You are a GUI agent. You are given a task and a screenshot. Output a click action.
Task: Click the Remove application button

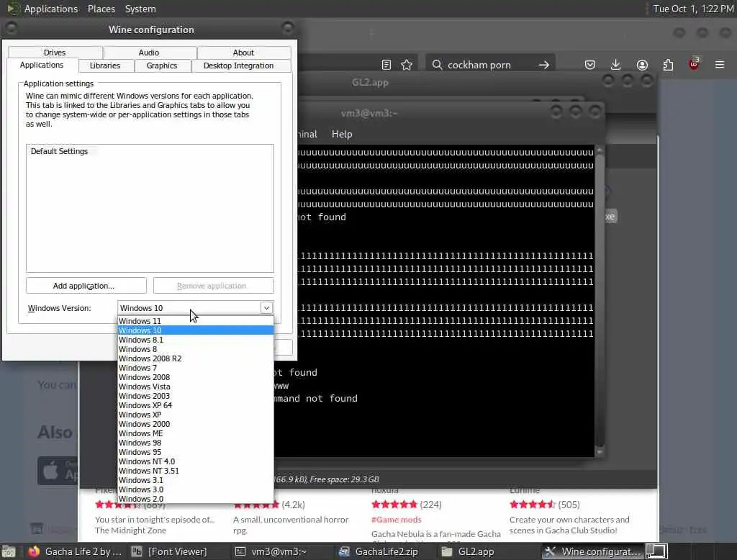click(x=213, y=286)
